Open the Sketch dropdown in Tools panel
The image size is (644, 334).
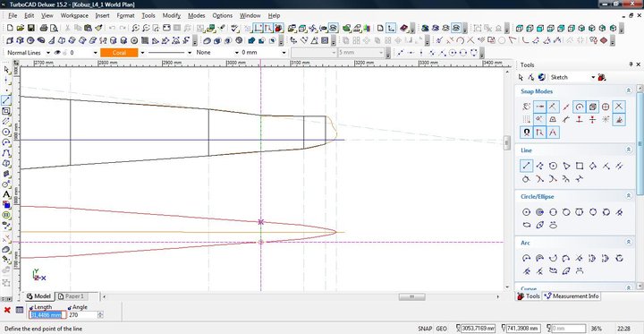point(593,77)
